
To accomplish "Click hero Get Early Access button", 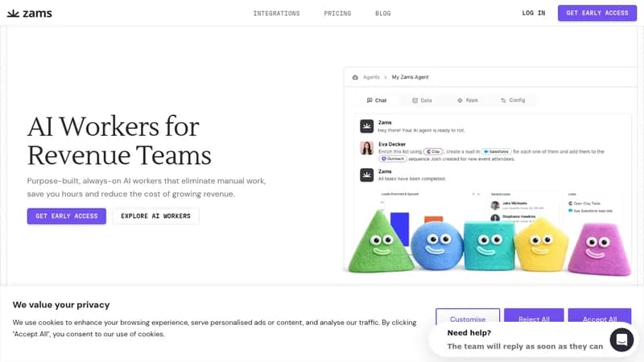I will click(67, 216).
